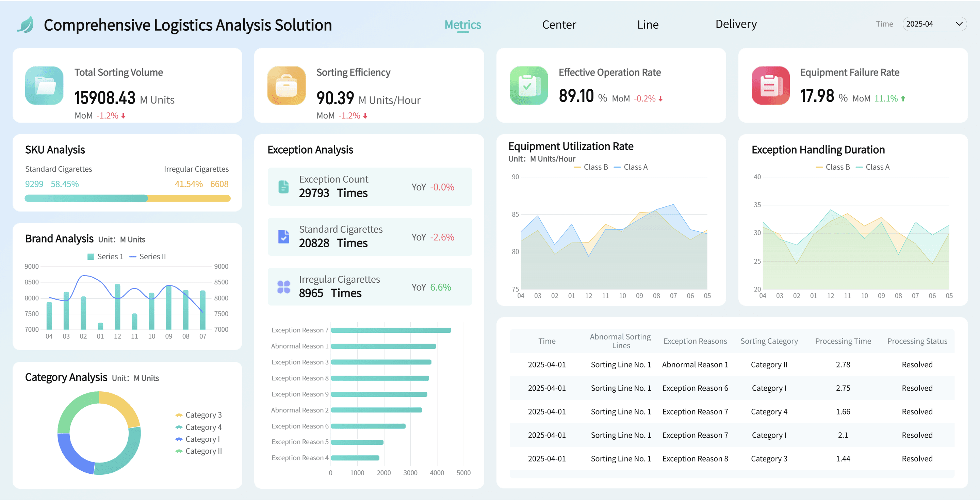980x500 pixels.
Task: Toggle Category 4 legend in Category Analysis
Action: (199, 427)
